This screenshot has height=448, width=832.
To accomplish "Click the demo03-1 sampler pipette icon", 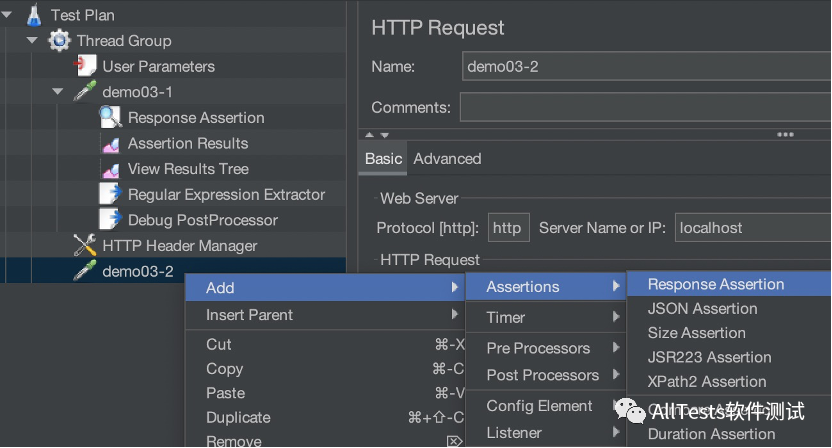I will point(85,92).
